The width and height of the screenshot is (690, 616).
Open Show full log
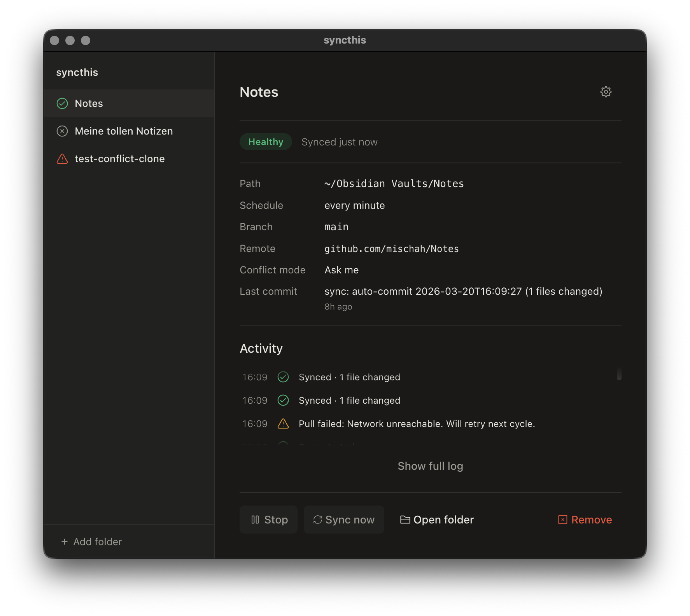[430, 465]
